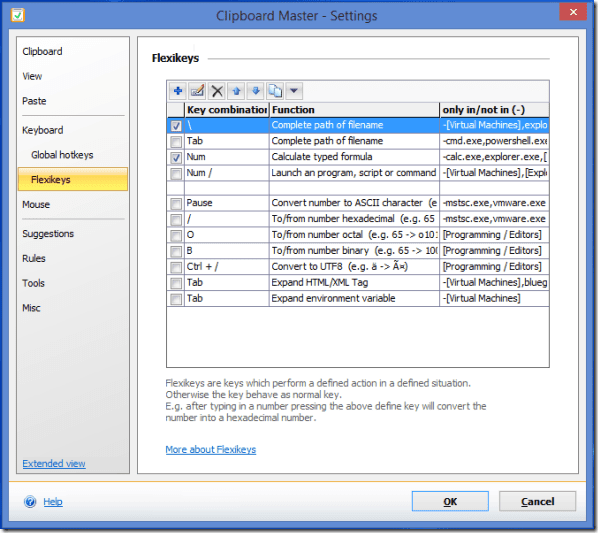The height and width of the screenshot is (533, 598).
Task: Select 'To/from number hexadecimal' cell
Action: 354,219
